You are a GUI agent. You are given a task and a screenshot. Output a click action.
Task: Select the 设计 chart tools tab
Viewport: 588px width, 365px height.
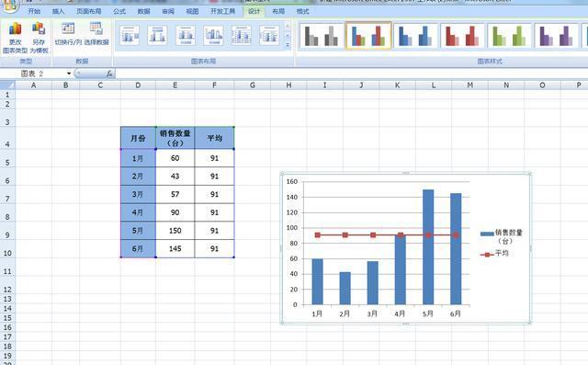(254, 11)
